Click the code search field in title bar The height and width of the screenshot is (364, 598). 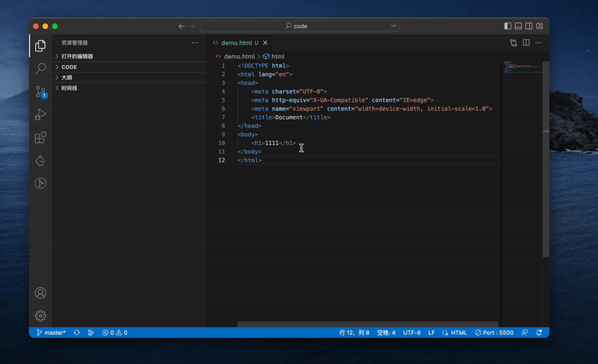pos(299,26)
